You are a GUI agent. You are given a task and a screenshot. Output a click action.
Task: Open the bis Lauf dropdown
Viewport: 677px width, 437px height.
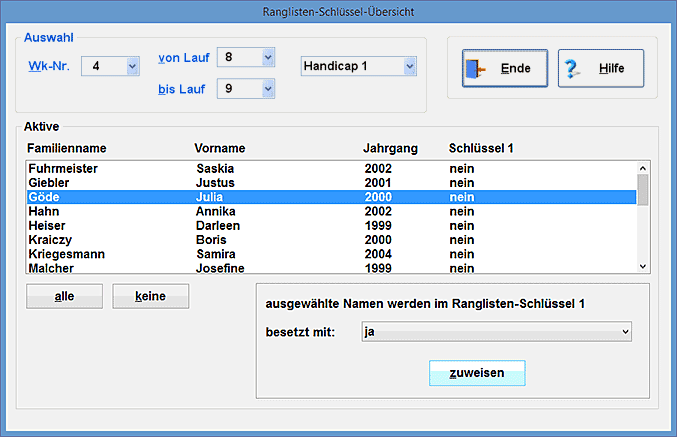[x=267, y=90]
